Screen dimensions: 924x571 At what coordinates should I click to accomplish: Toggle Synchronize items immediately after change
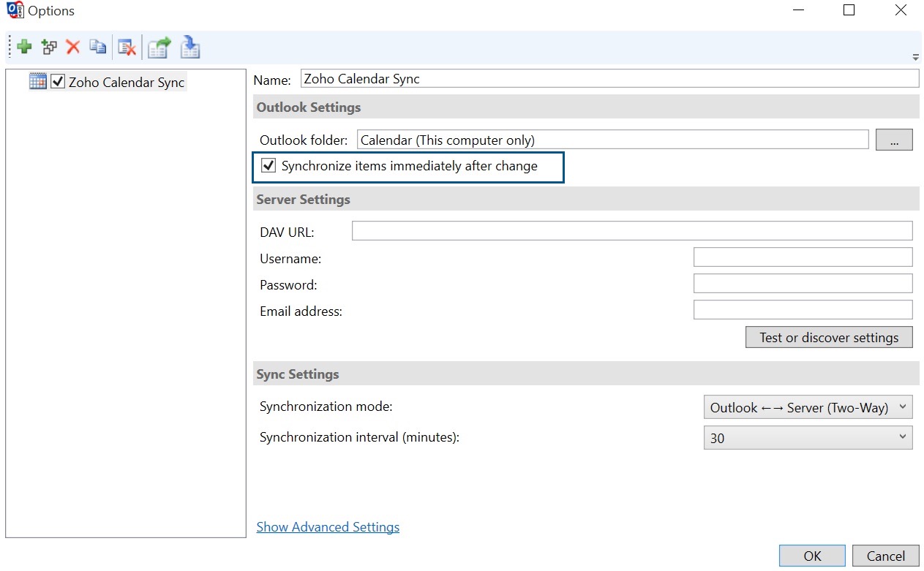click(269, 166)
